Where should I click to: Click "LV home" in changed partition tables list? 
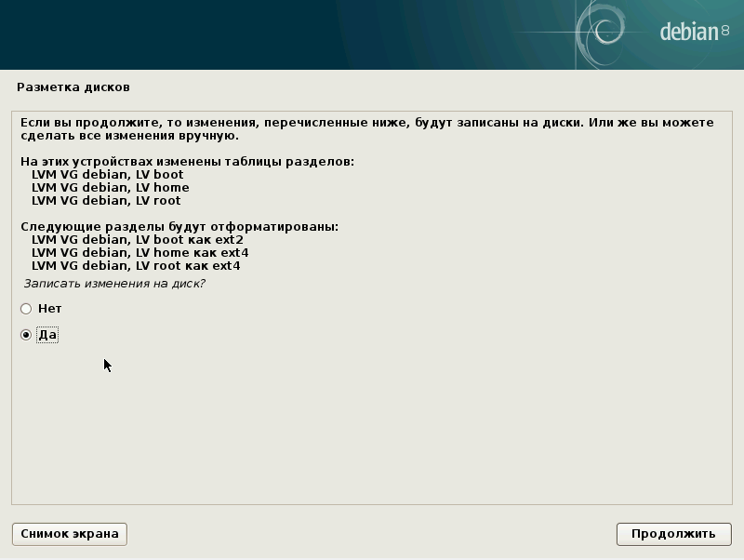click(x=110, y=188)
